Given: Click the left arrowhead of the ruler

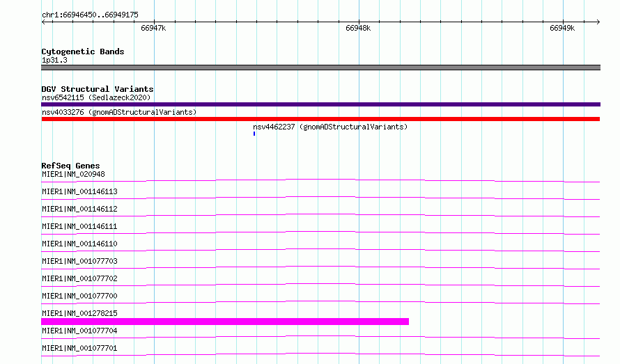Looking at the screenshot, I should 43,22.
